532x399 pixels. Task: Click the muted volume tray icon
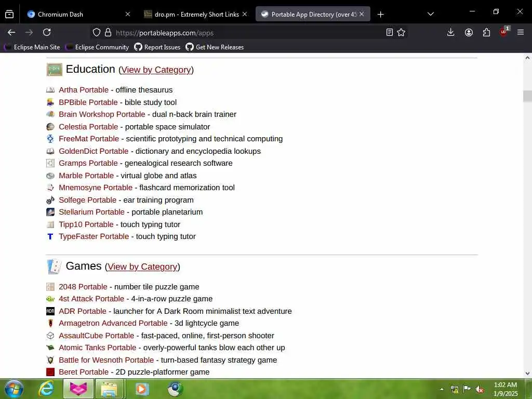(x=480, y=389)
